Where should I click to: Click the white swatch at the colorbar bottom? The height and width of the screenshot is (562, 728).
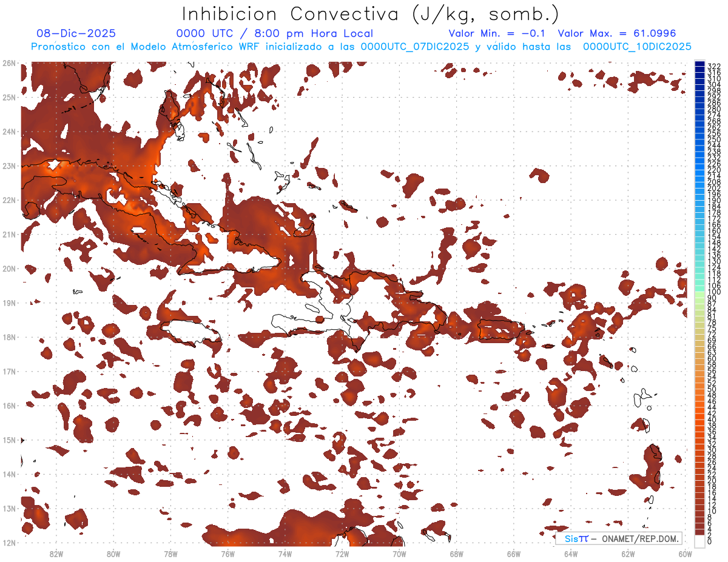point(699,540)
